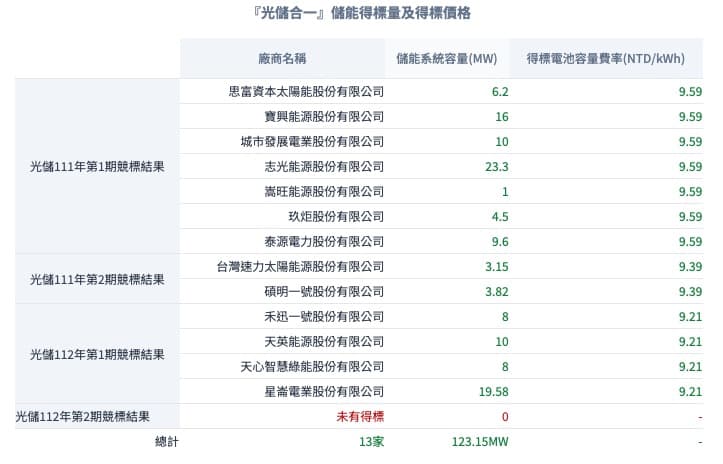The height and width of the screenshot is (464, 723).
Task: Click rate 9.21 in the 天英能源 row
Action: click(690, 341)
